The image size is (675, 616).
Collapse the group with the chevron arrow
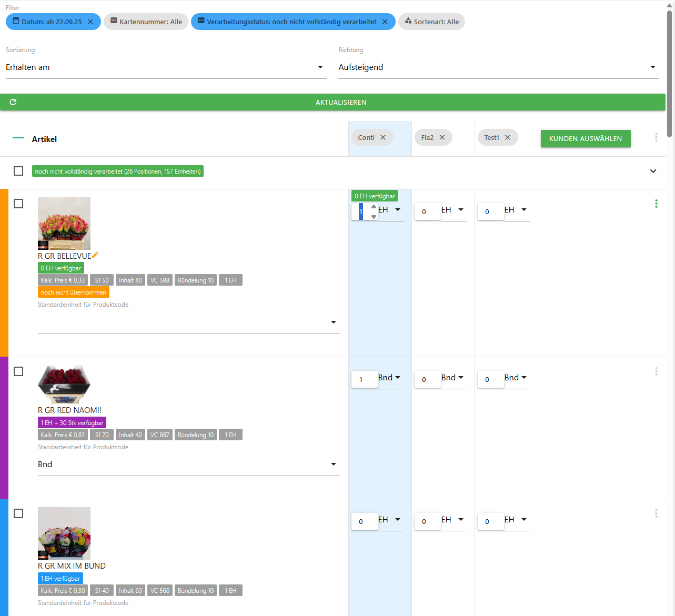[x=653, y=171]
